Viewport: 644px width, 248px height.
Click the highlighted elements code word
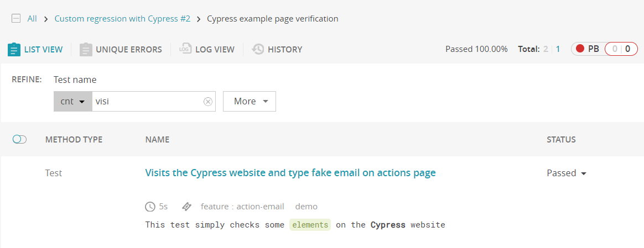(x=310, y=225)
